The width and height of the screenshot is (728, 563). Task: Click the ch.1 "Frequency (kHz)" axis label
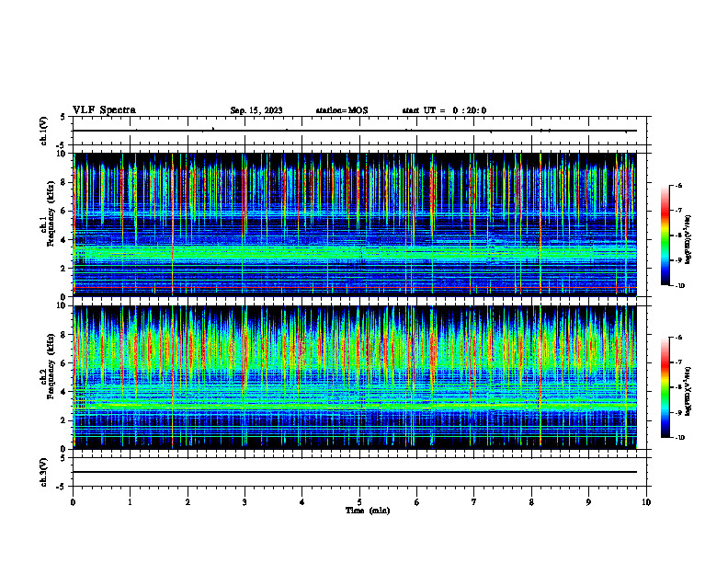click(51, 213)
